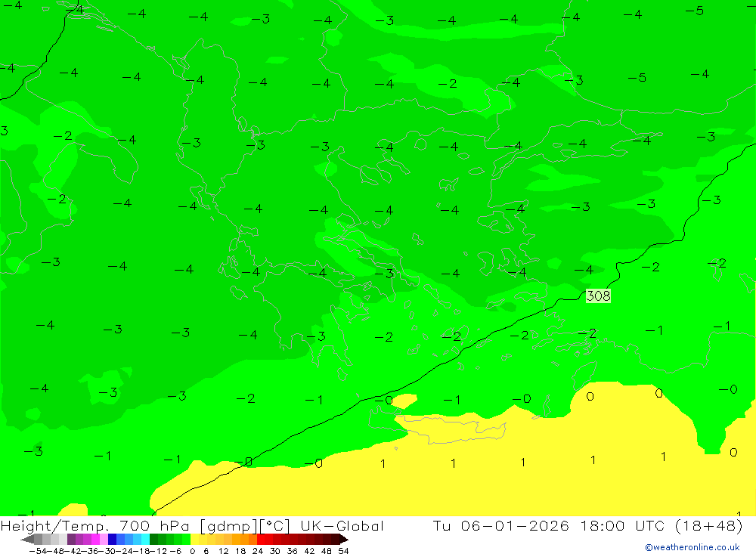This screenshot has width=756, height=554.
Task: Click the '[gdmp]' unit text in title
Action: click(x=229, y=526)
